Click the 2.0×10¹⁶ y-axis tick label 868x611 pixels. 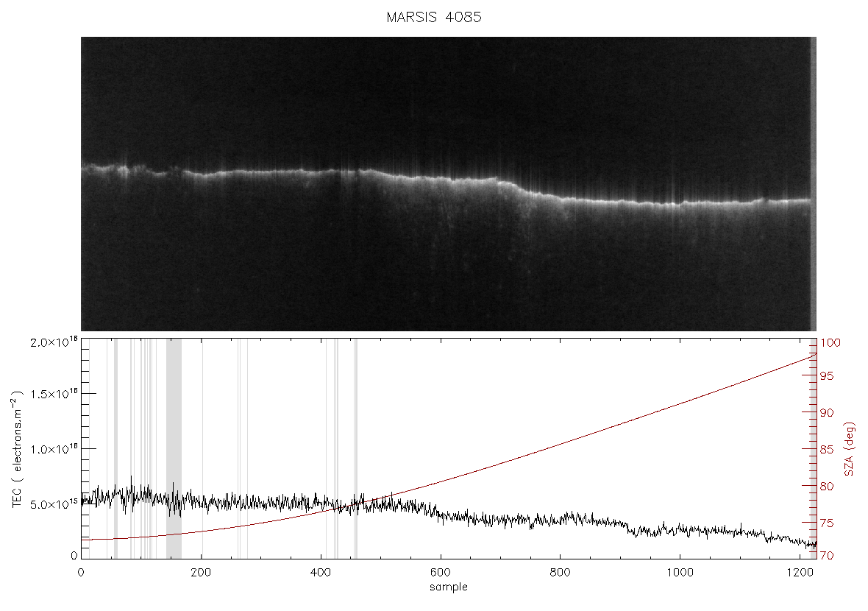(54, 342)
